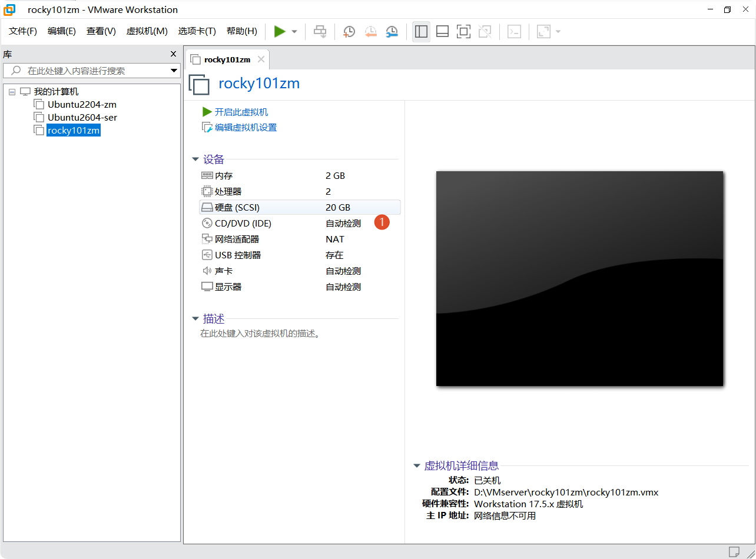Screen dimensions: 756x559
Task: Open the snapshot manager toolbar icon
Action: 392,31
